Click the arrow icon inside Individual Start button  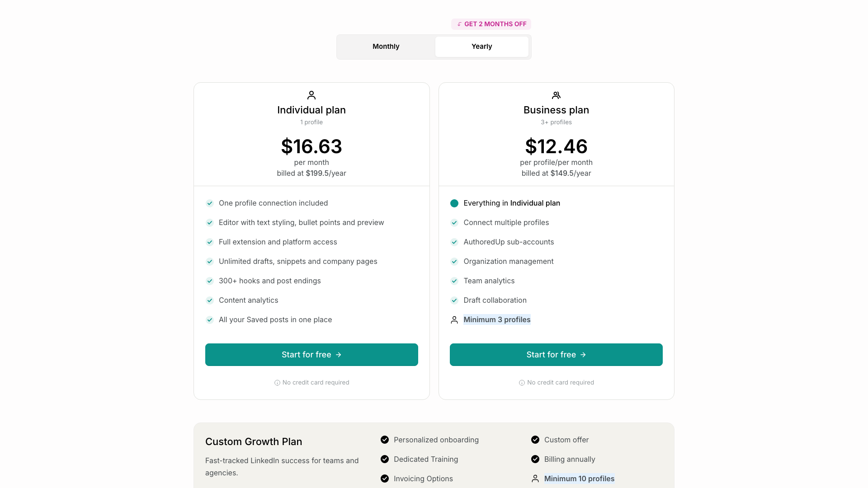pos(339,355)
